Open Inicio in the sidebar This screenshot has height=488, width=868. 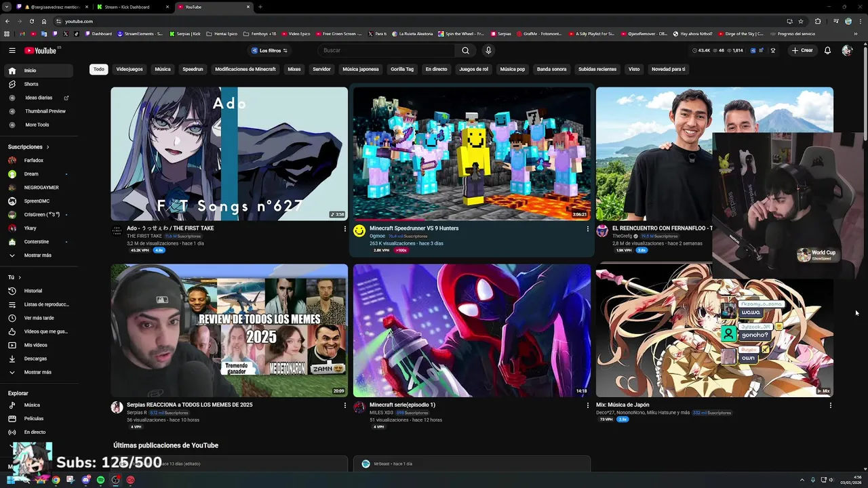38,70
